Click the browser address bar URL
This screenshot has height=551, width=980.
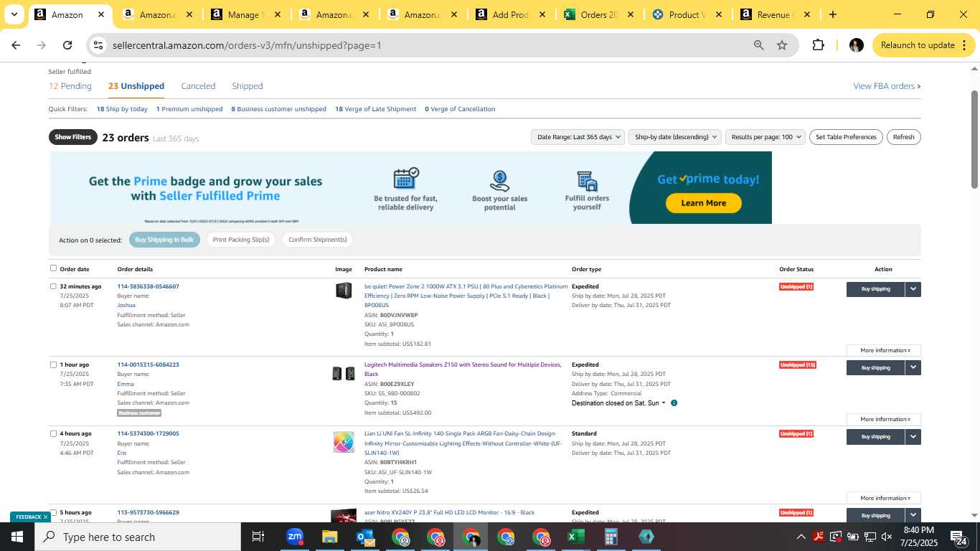pyautogui.click(x=247, y=45)
